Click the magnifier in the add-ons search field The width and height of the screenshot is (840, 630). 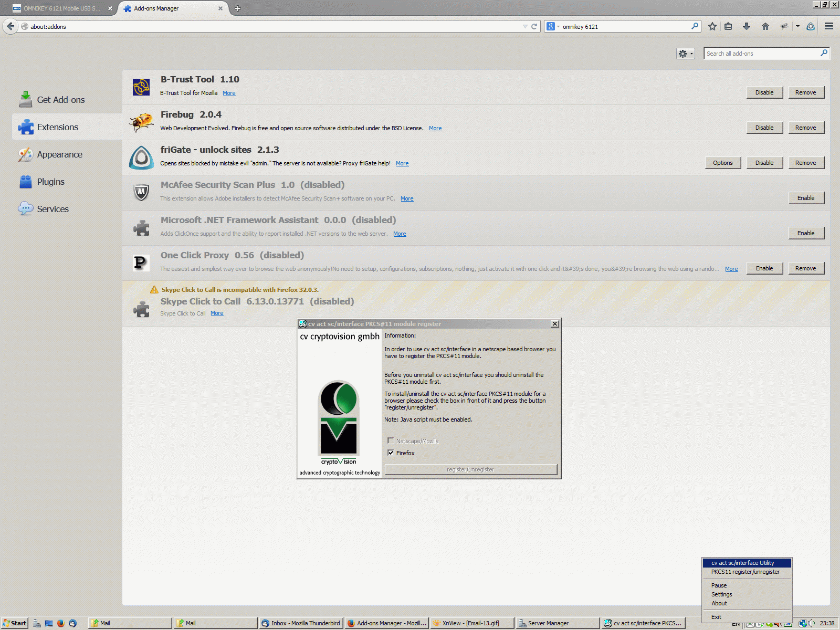(x=824, y=53)
